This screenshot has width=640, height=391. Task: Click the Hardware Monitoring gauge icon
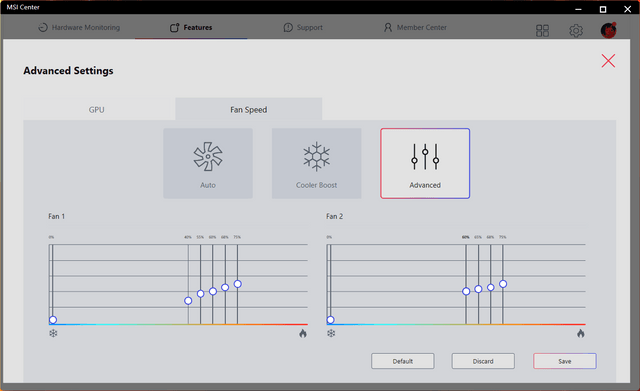tap(43, 27)
